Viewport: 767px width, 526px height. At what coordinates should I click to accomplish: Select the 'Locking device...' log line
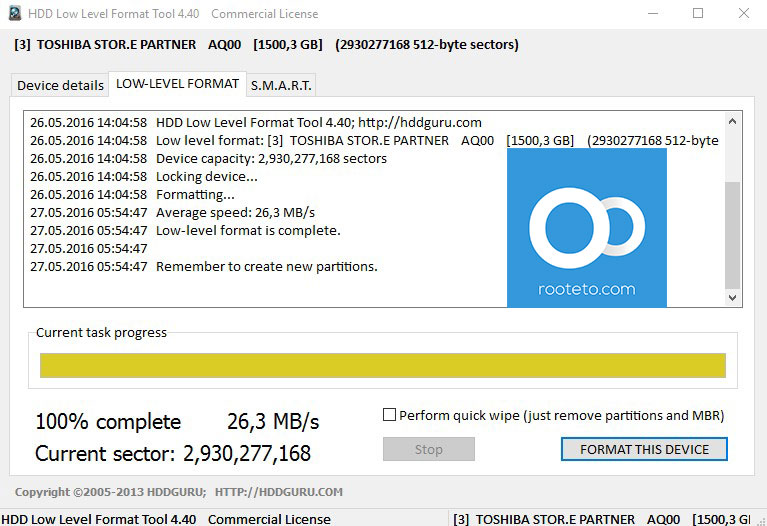(x=144, y=177)
